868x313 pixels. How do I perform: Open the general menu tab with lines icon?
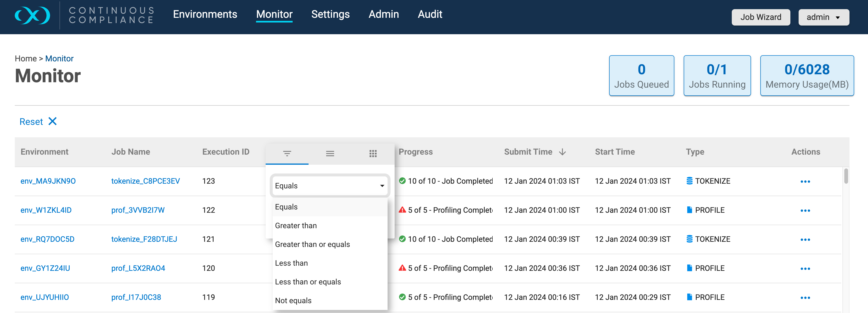[x=330, y=153]
